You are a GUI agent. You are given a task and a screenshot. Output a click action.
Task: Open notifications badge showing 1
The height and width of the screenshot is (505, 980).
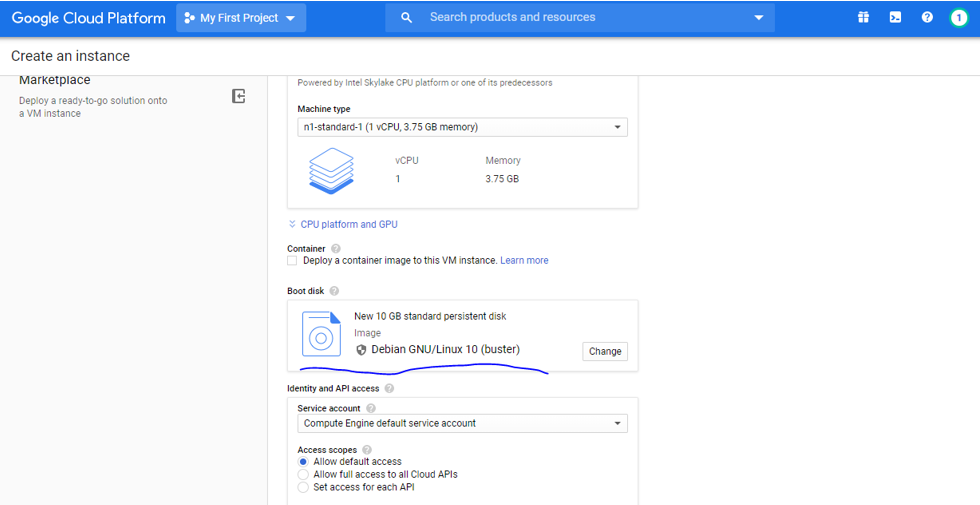[x=959, y=18]
